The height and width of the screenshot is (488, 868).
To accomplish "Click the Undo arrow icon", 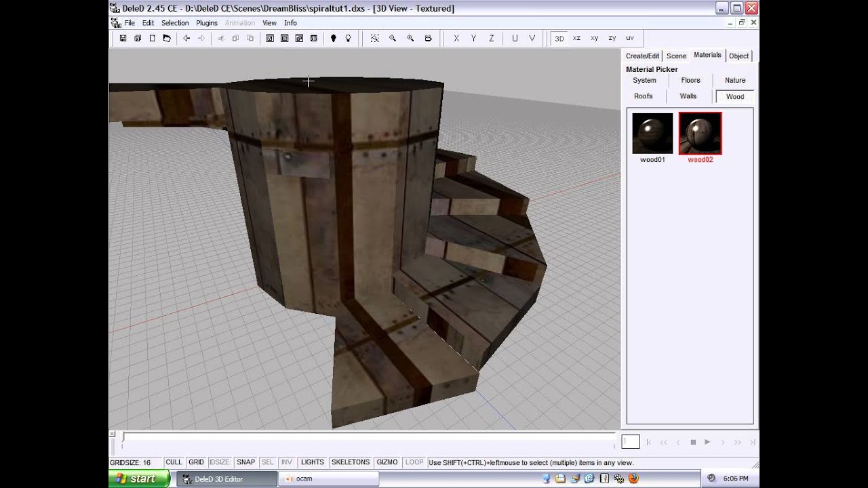I will [186, 39].
